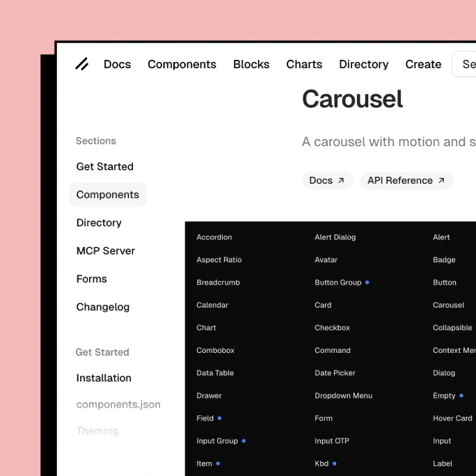Click the blue dot beside Field
This screenshot has height=476, width=476.
(219, 418)
